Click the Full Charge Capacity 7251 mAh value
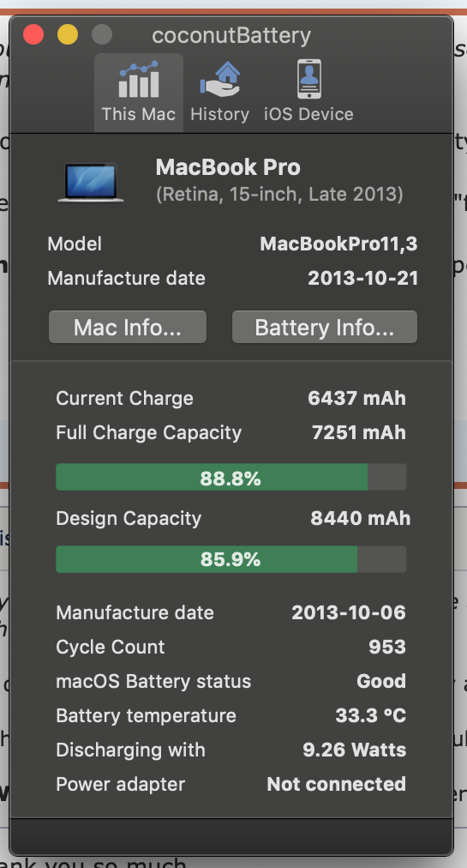Screen dimensions: 467x868 (x=359, y=432)
